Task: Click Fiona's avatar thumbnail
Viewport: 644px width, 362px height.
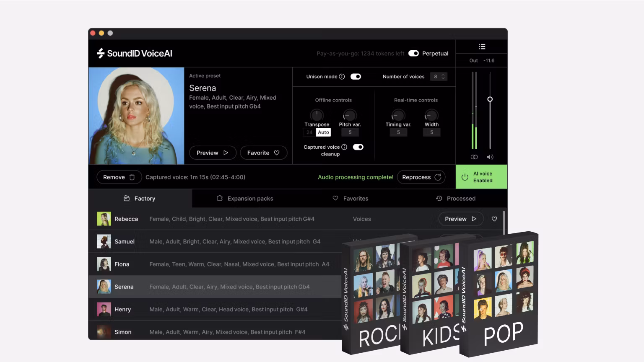Action: 104,264
